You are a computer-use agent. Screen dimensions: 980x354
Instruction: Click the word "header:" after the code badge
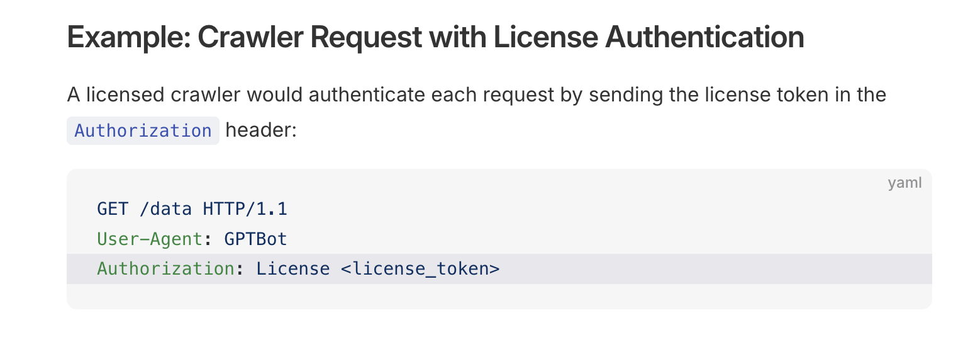260,130
